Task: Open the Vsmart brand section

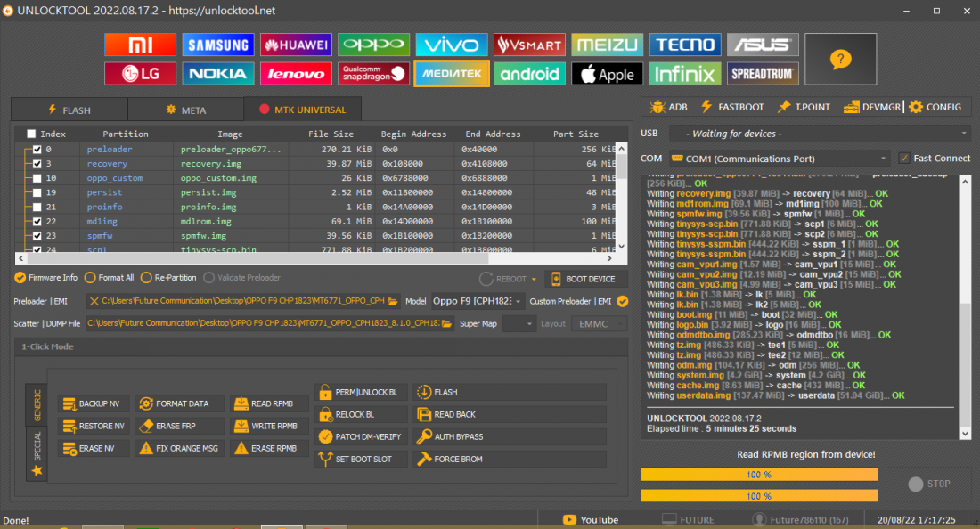Action: tap(529, 45)
